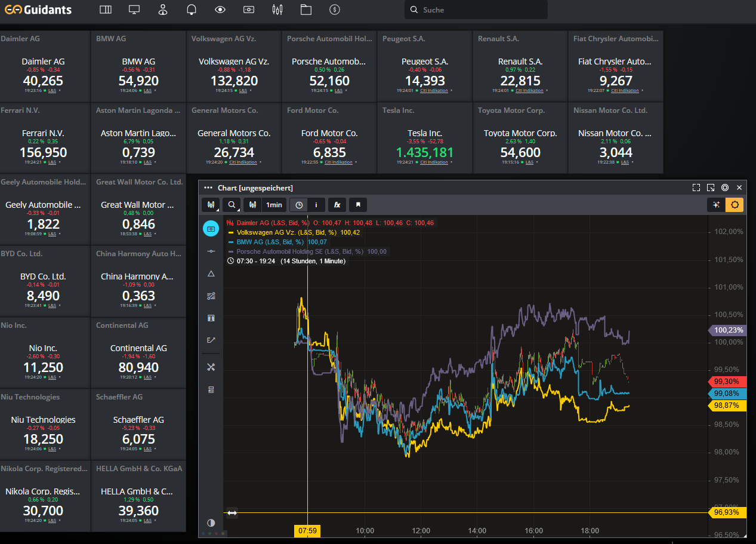
Task: Toggle the contrast theme icon at chart bottom-left
Action: click(211, 523)
